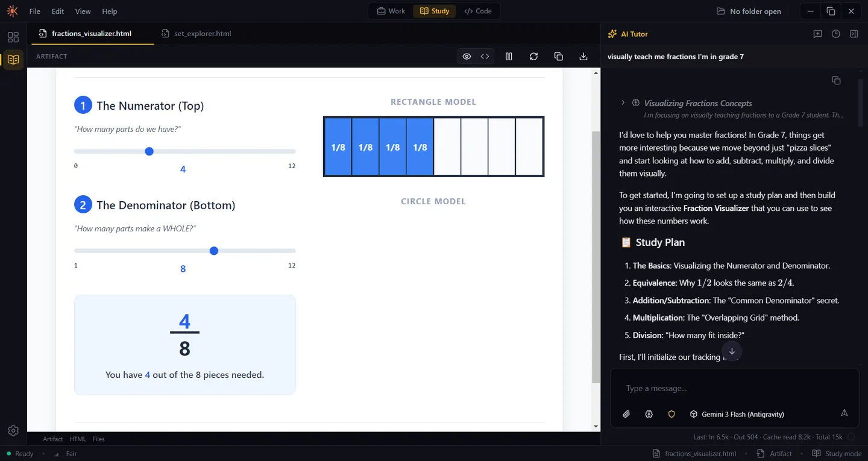
Task: Toggle the brain thinking mode icon
Action: click(x=649, y=414)
